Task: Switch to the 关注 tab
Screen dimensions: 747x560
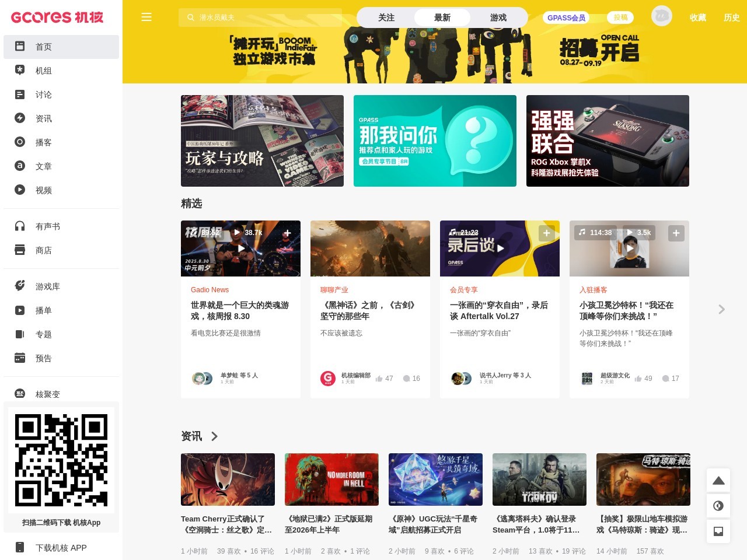Action: (x=386, y=17)
